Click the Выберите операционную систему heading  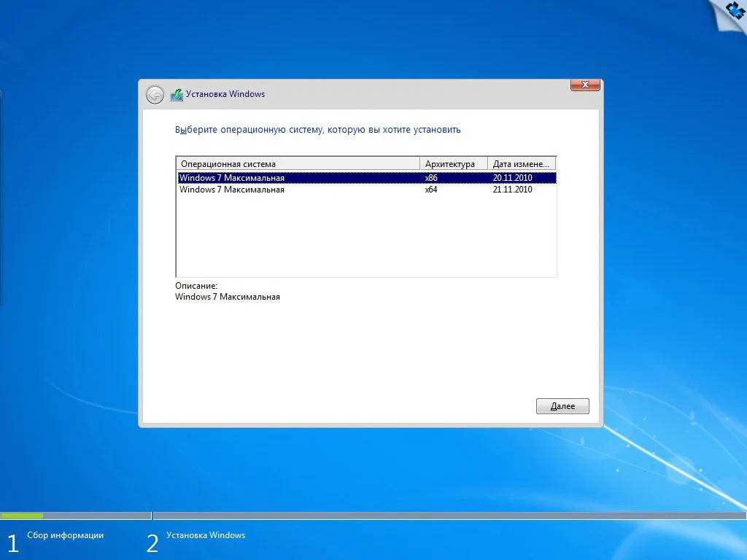[318, 130]
